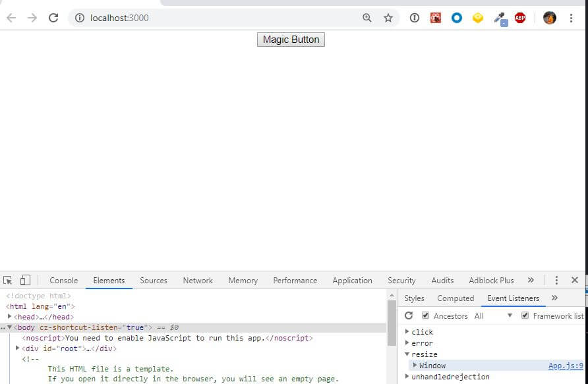Expand the click event listeners
This screenshot has height=384, width=588.
pyautogui.click(x=407, y=331)
